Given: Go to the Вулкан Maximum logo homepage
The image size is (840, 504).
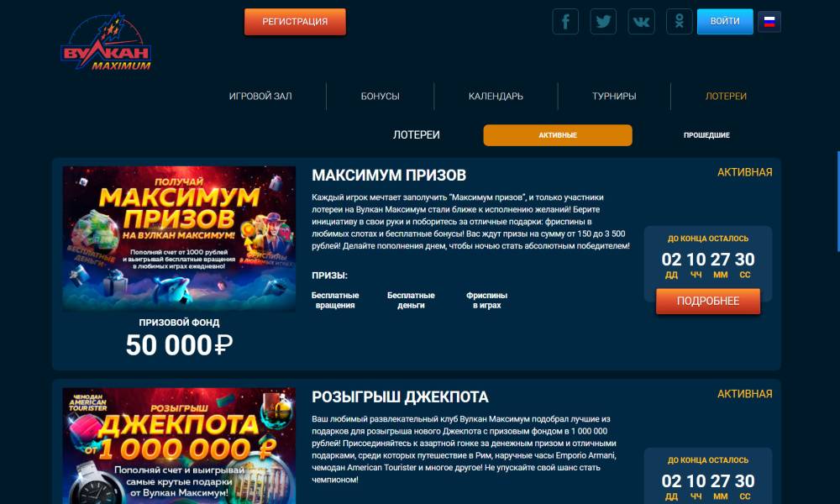Looking at the screenshot, I should pyautogui.click(x=106, y=42).
